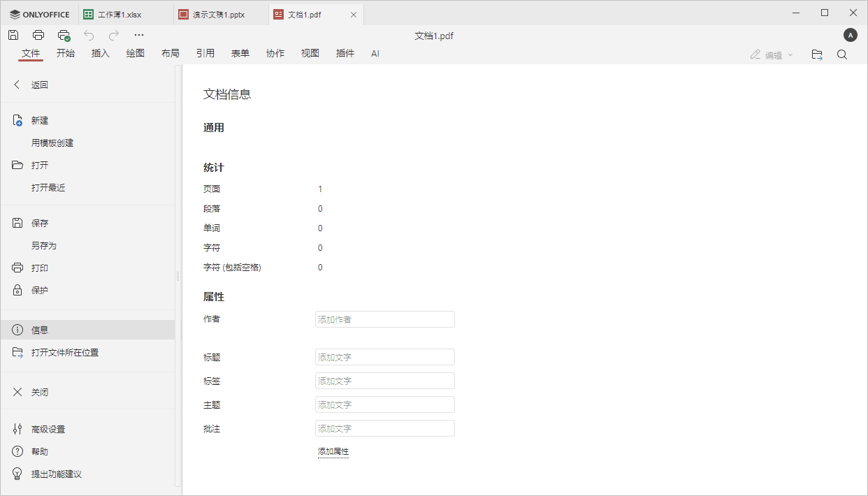868x496 pixels.
Task: Click the 添加属性 link
Action: pos(333,451)
